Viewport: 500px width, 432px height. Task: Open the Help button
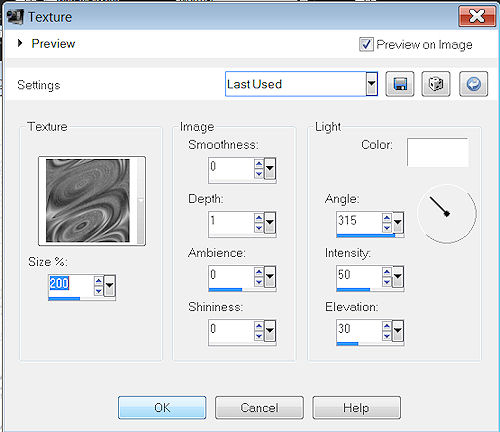point(356,407)
